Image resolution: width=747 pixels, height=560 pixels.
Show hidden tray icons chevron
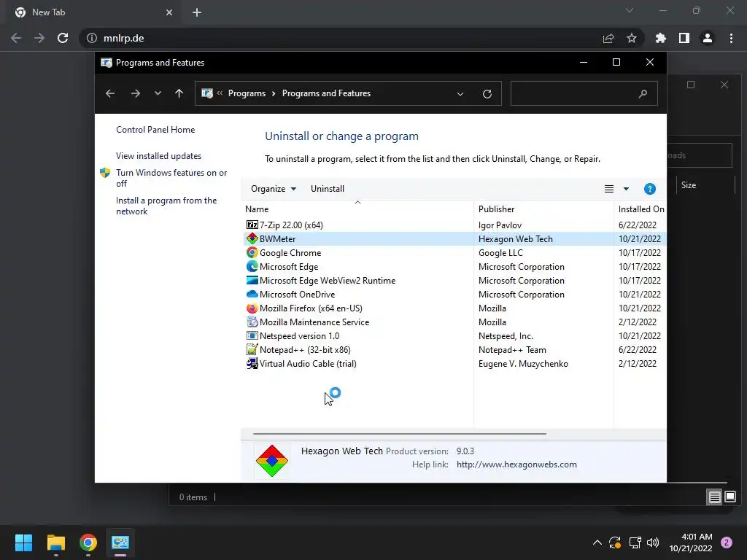coord(597,542)
